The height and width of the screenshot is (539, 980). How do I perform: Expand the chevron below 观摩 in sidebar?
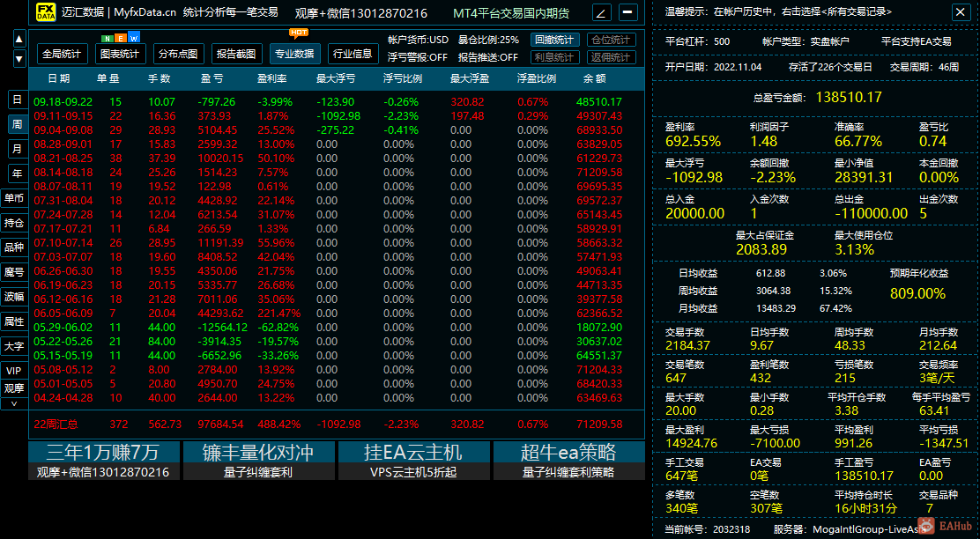click(x=14, y=403)
